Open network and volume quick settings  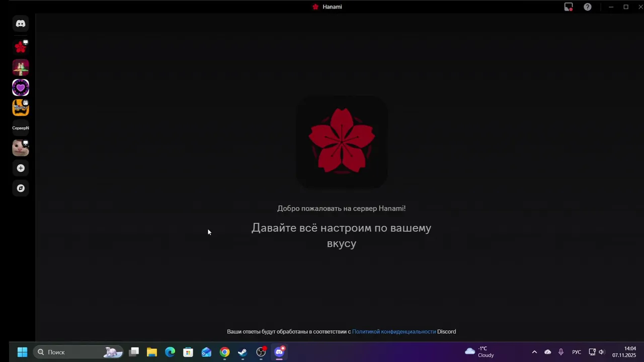coord(597,352)
